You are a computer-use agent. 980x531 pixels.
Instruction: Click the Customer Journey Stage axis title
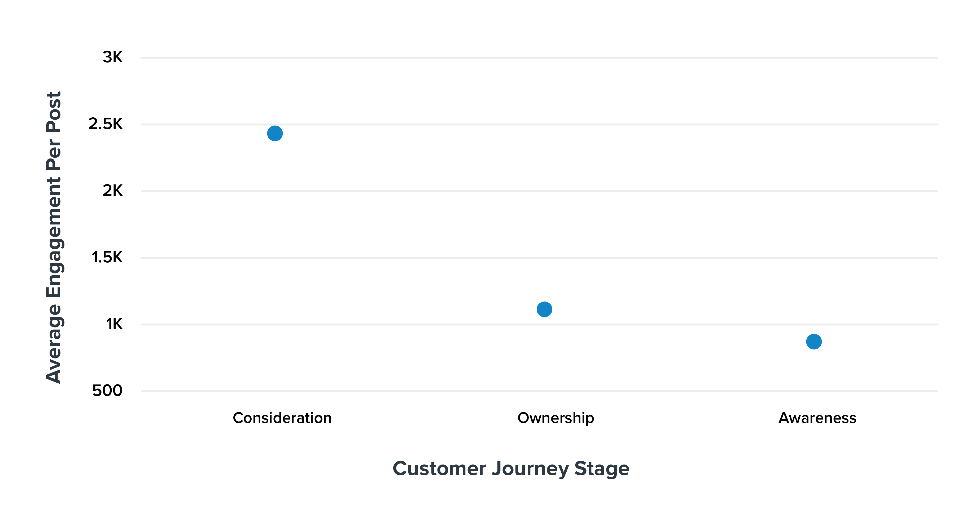pyautogui.click(x=510, y=468)
